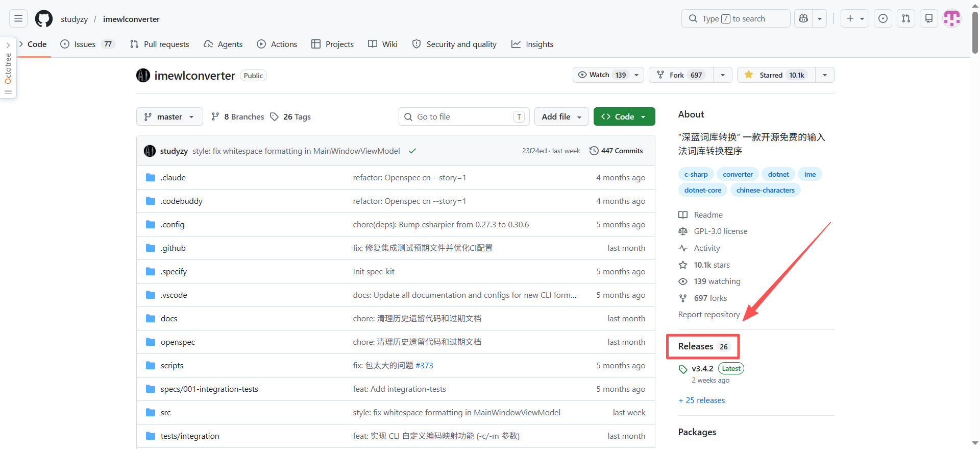This screenshot has height=449, width=980.
Task: Expand the Add file dropdown
Action: pyautogui.click(x=561, y=117)
